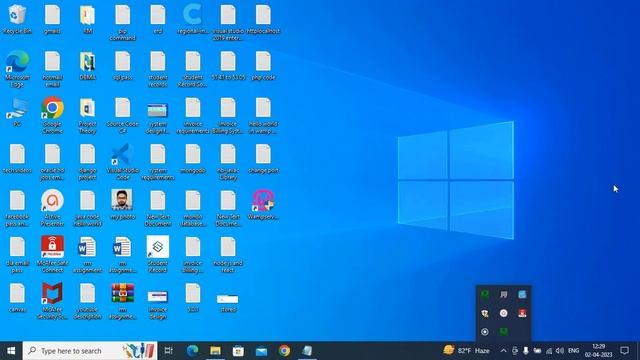Open the volume control in system tray
640x360 pixels.
pyautogui.click(x=560, y=351)
